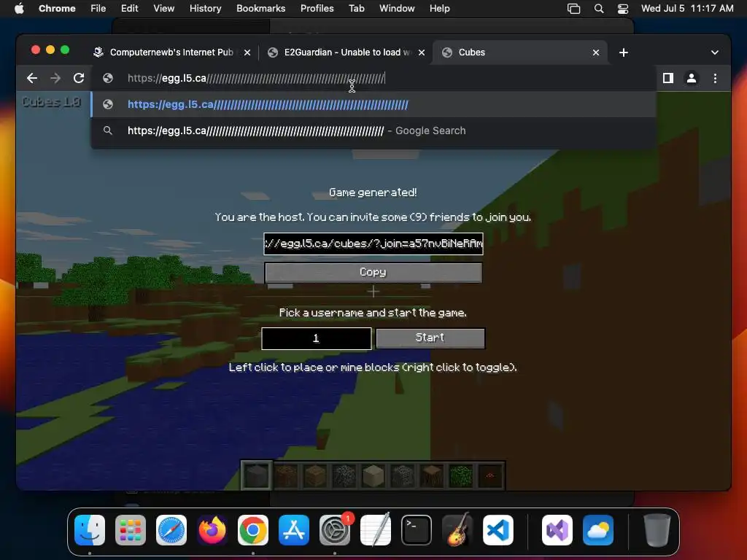Open the Profiles menu
The width and height of the screenshot is (747, 560).
(x=317, y=9)
